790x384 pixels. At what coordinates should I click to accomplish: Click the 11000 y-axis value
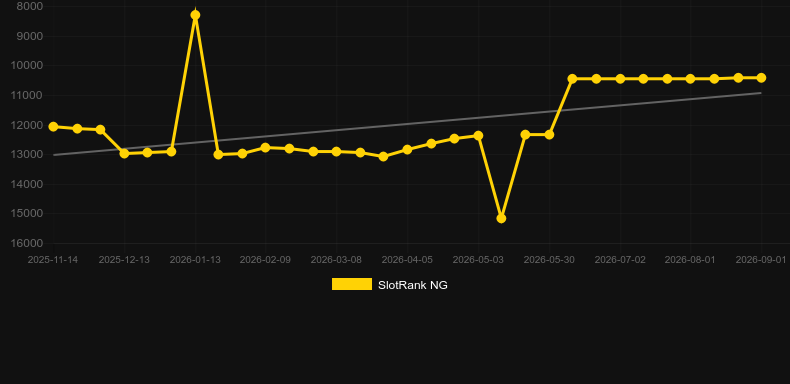[x=27, y=95]
